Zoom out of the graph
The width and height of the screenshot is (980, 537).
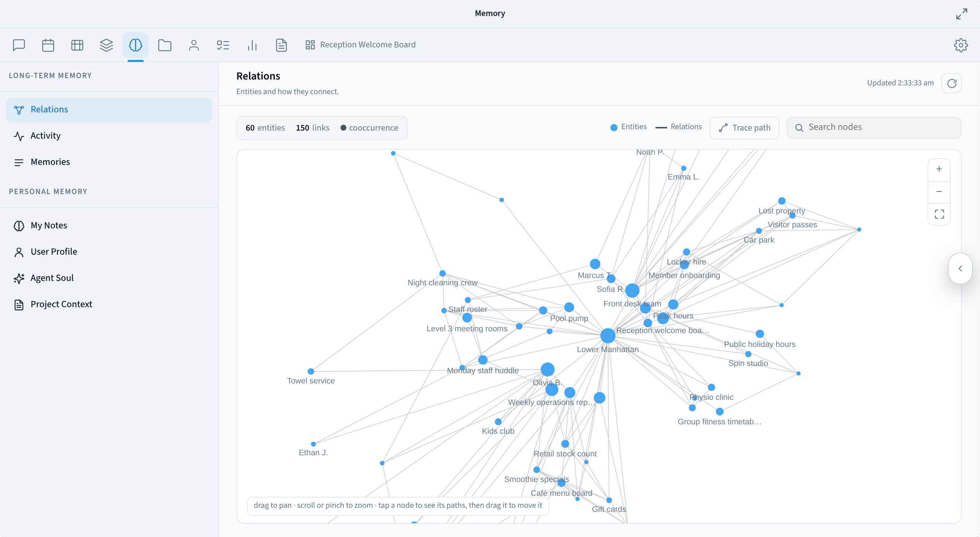click(x=939, y=192)
